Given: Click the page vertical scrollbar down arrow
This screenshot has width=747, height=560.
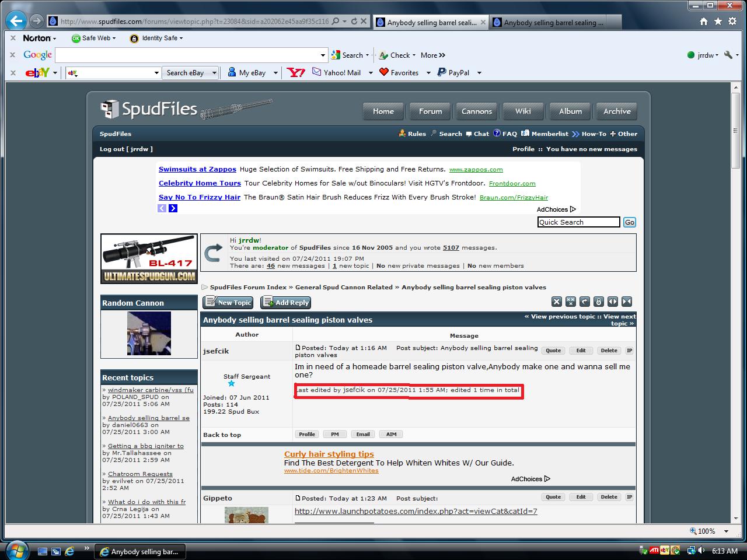Looking at the screenshot, I should click(736, 518).
